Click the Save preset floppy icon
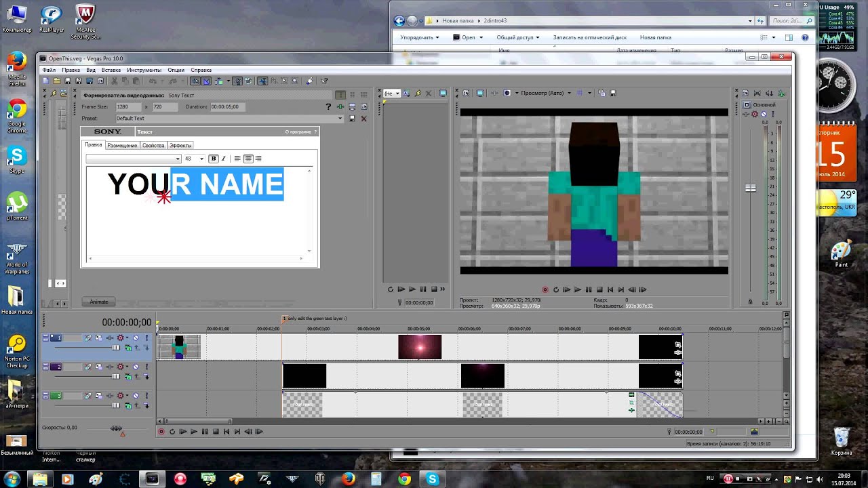The width and height of the screenshot is (868, 488). click(351, 119)
